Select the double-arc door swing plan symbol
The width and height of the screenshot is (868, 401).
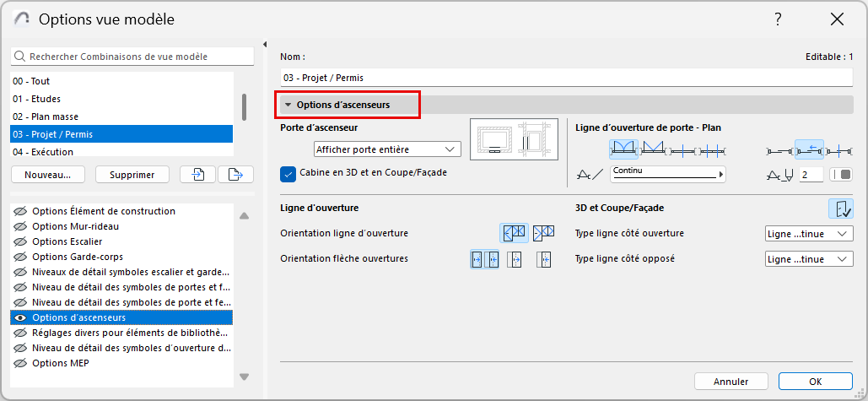[623, 150]
